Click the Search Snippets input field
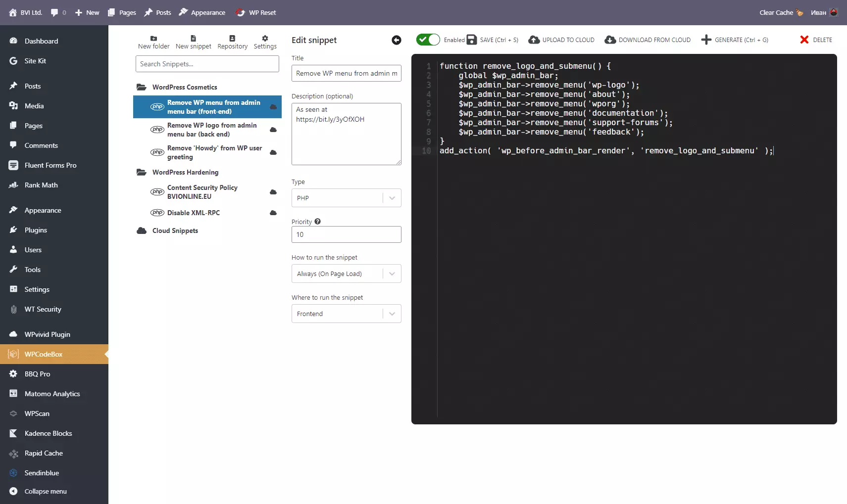 (x=207, y=64)
